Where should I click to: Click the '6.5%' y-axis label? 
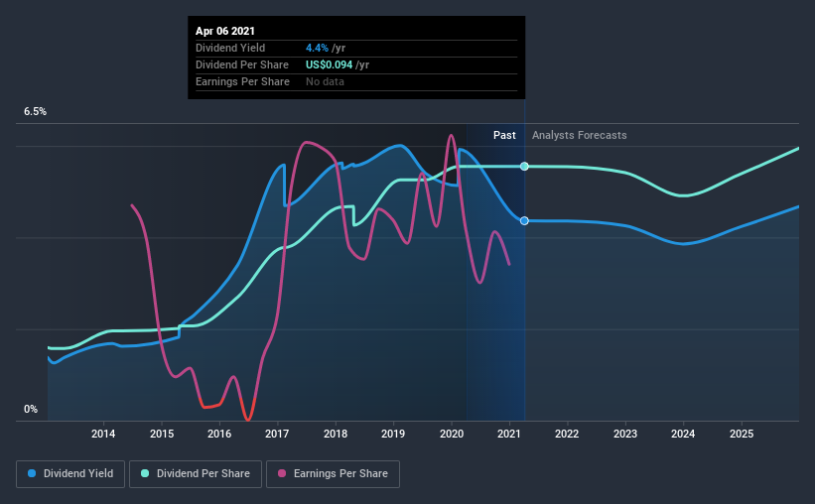(35, 112)
